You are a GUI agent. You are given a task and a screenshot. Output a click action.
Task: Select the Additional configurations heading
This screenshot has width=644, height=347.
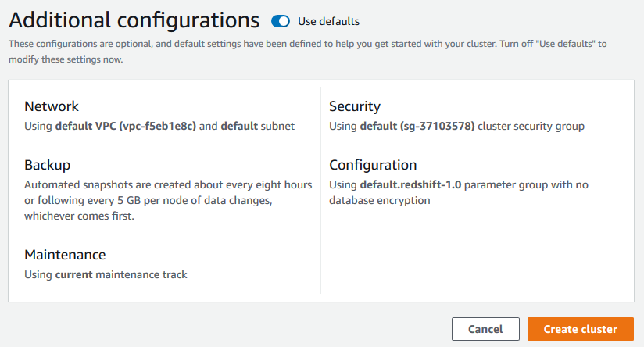(x=134, y=20)
